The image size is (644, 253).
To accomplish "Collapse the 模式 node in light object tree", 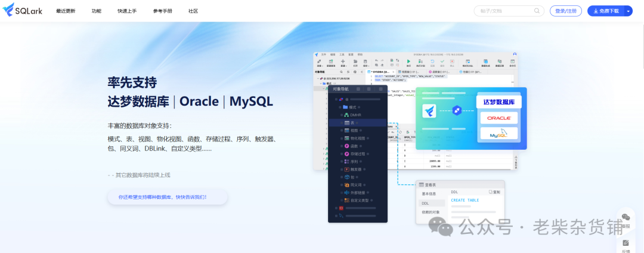I will 321,84.
